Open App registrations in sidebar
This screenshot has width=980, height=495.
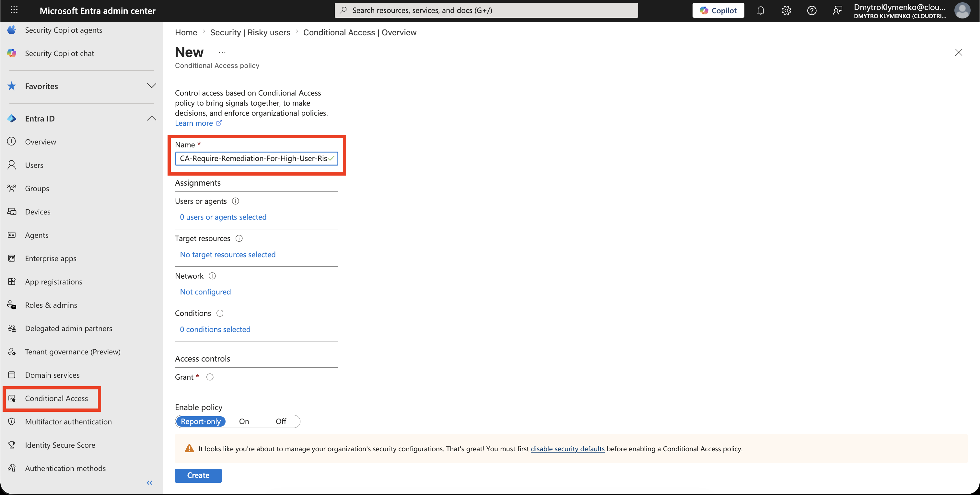click(54, 282)
